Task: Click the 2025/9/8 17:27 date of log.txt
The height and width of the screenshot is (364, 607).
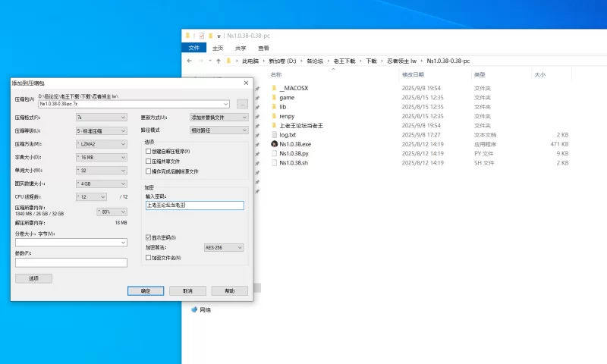Action: [x=421, y=135]
